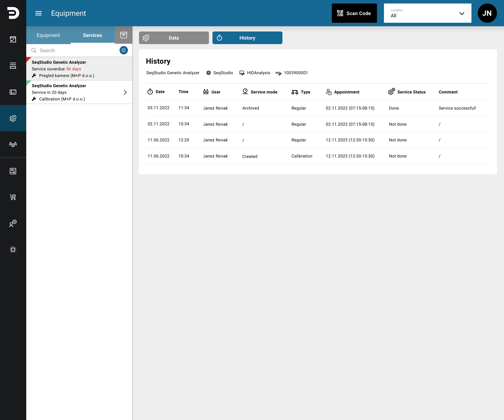This screenshot has width=504, height=420.
Task: Click the barcode icon beside 1003900001
Action: point(278,73)
